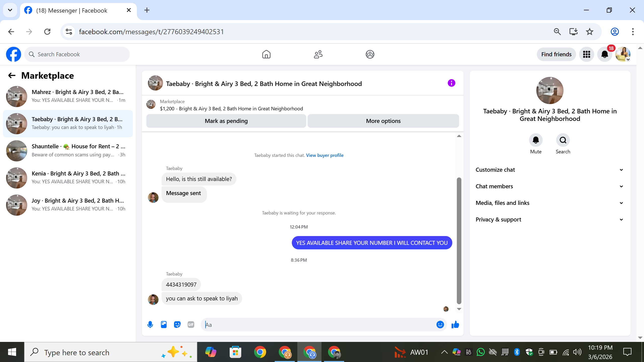Open the notifications bell with 18 badge
Screen dimensions: 644x362
tap(605, 54)
